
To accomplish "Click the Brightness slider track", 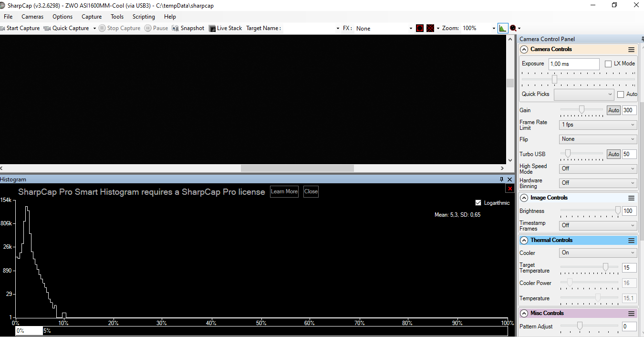I will (589, 210).
